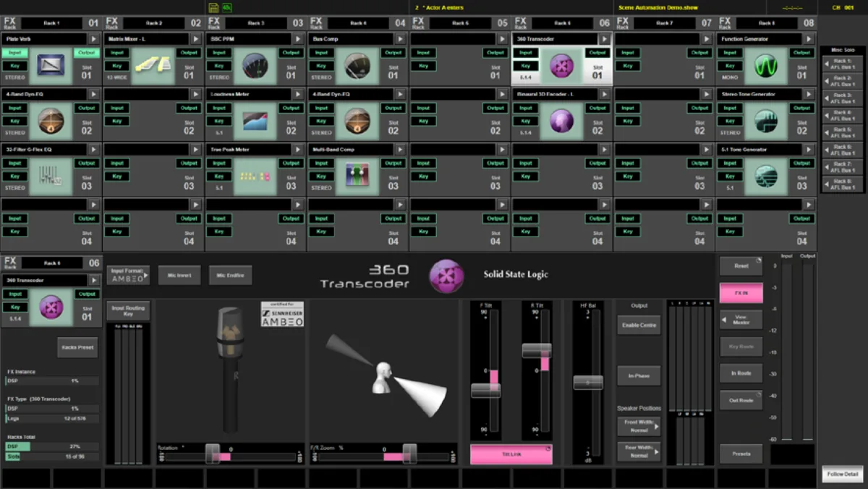
Task: Open the Matrix Mixer - L effect icon
Action: [153, 66]
